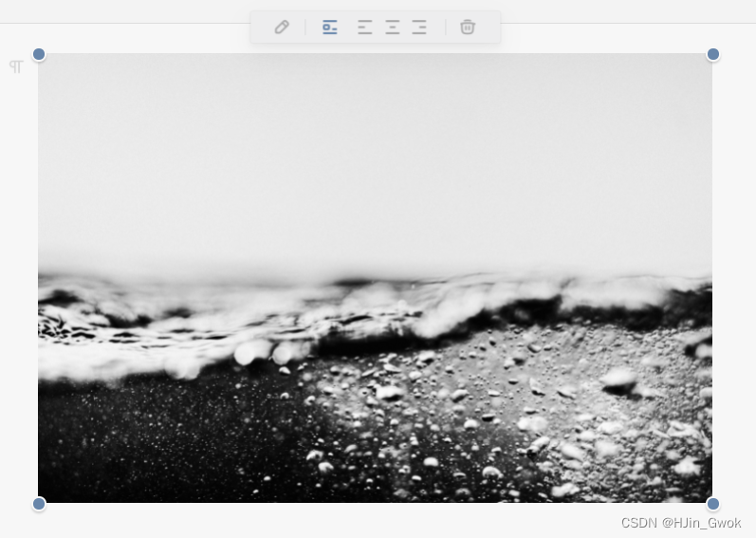Select the black and white water photo
Viewport: 756px width, 538px height.
(x=375, y=278)
